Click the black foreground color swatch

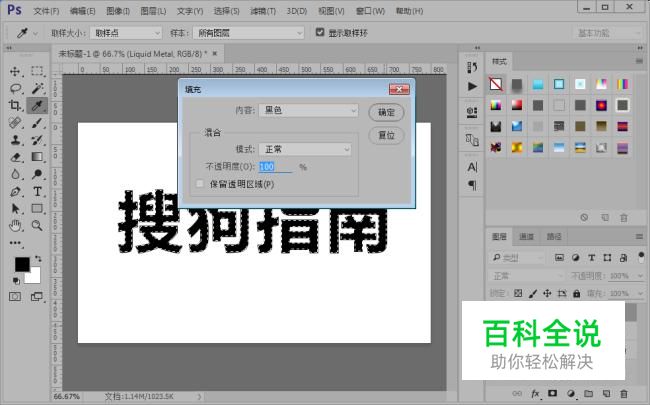click(22, 264)
